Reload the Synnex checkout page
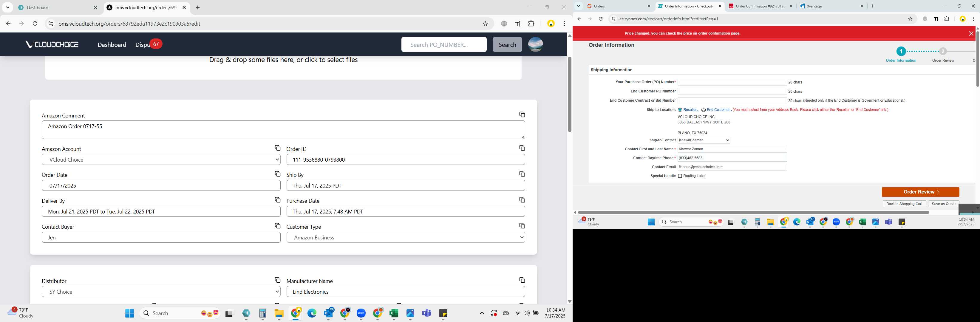The width and height of the screenshot is (980, 322). 600,18
